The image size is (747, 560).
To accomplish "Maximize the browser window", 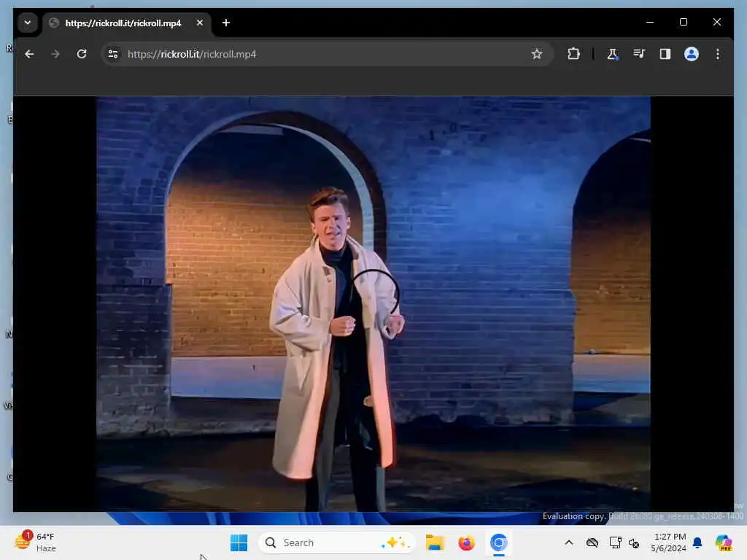I will pos(683,22).
